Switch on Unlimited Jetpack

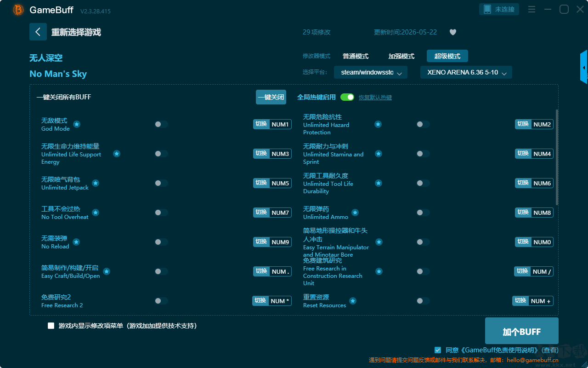pos(161,183)
